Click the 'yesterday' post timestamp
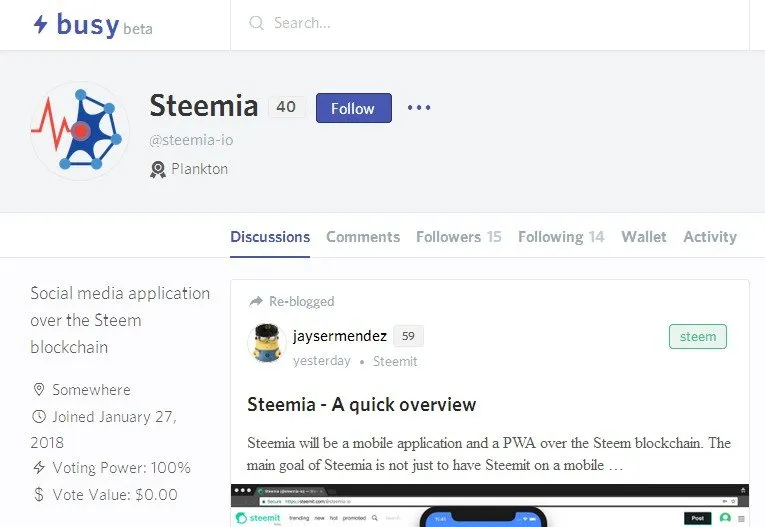This screenshot has height=527, width=765. (x=322, y=361)
